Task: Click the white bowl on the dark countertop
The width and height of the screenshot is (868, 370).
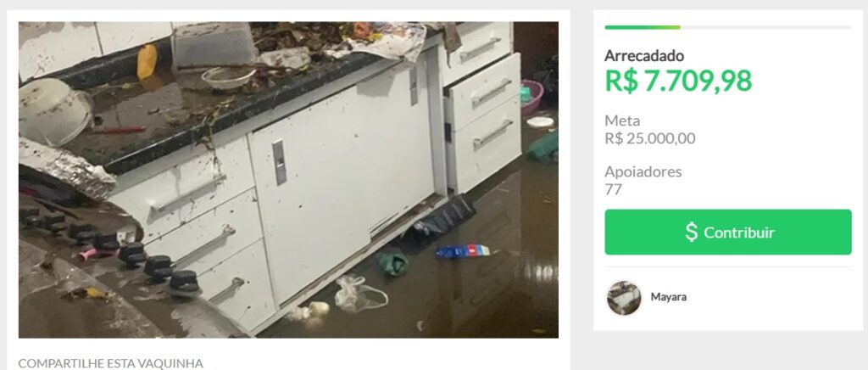Action: (x=228, y=78)
